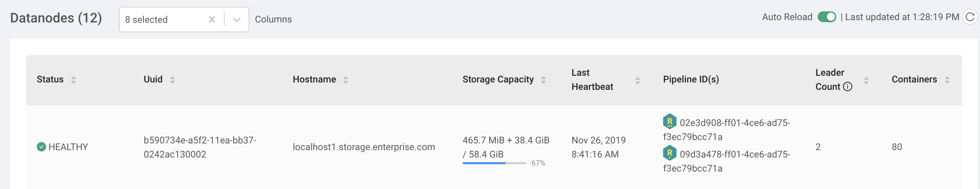Screen dimensions: 980x189
Task: Click the healthy status green check icon
Action: click(41, 147)
